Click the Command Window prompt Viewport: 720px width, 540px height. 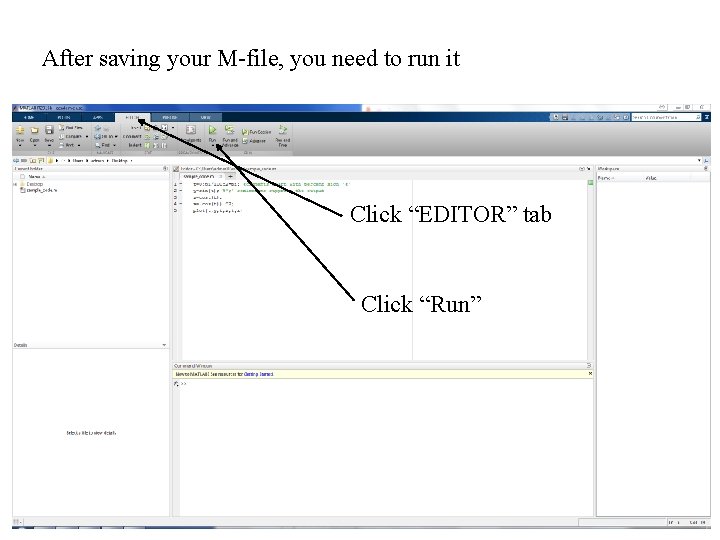[183, 384]
